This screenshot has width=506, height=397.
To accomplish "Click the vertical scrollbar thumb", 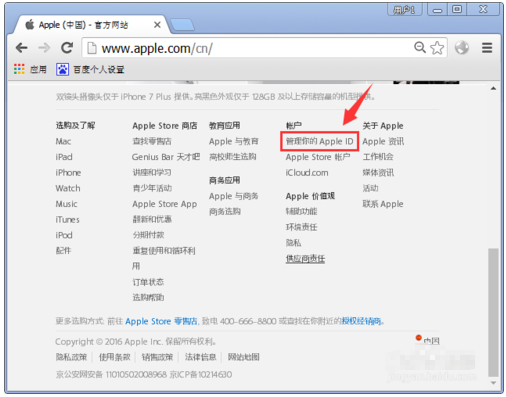I will [x=493, y=312].
